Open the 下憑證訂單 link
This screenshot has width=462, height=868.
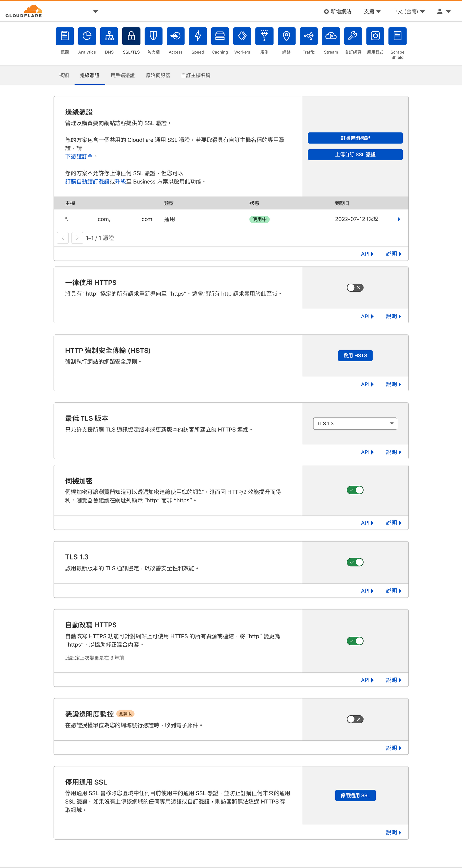coord(79,157)
